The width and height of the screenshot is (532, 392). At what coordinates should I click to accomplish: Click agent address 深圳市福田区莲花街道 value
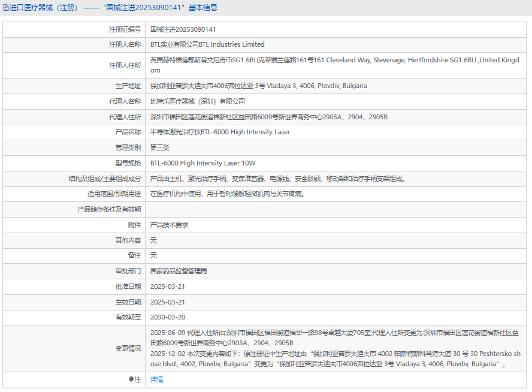(268, 117)
